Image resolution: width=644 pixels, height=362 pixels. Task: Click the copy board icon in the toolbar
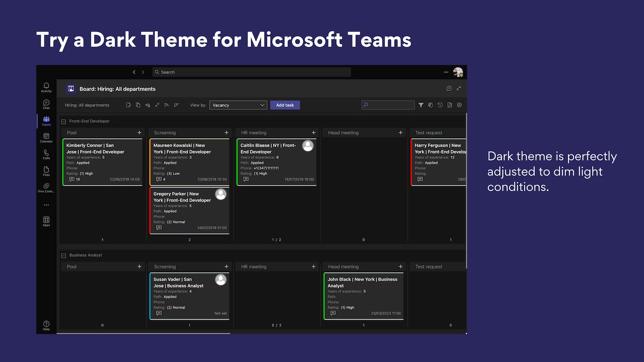[138, 105]
